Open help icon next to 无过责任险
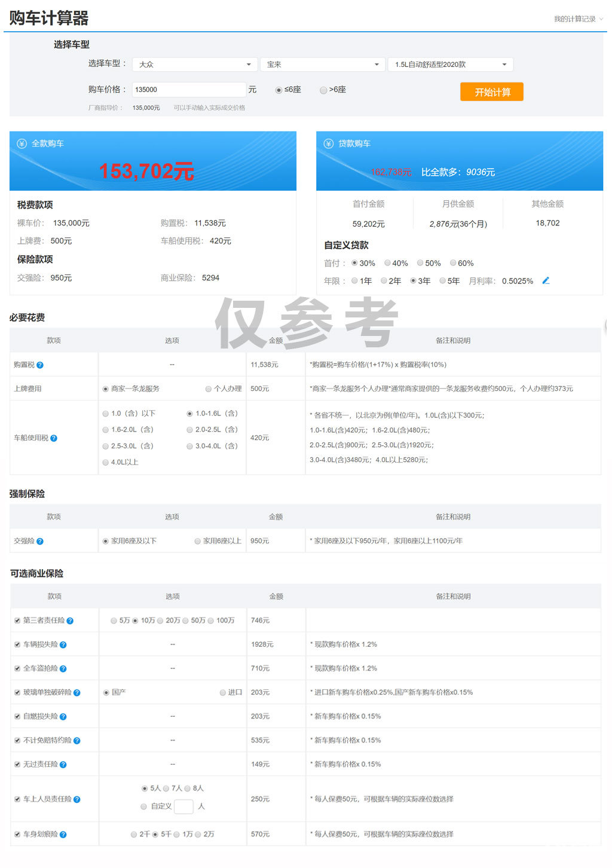Viewport: 612px width, 868px height. [x=63, y=764]
